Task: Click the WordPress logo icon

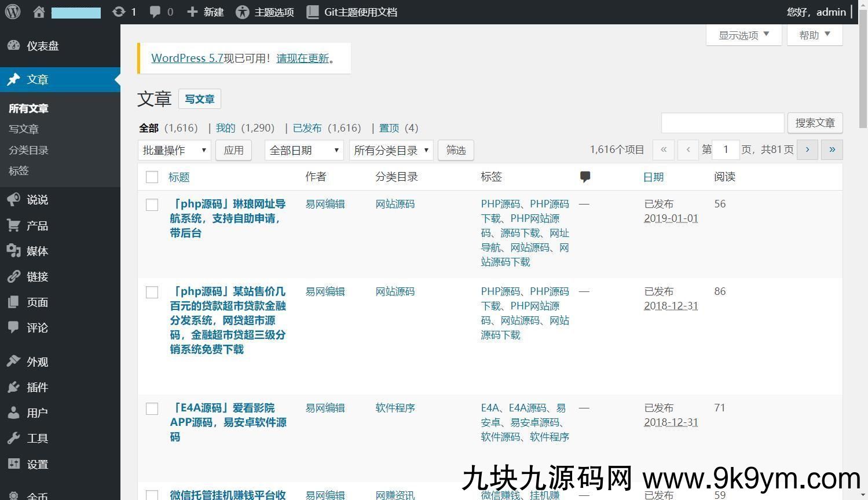Action: [x=13, y=12]
